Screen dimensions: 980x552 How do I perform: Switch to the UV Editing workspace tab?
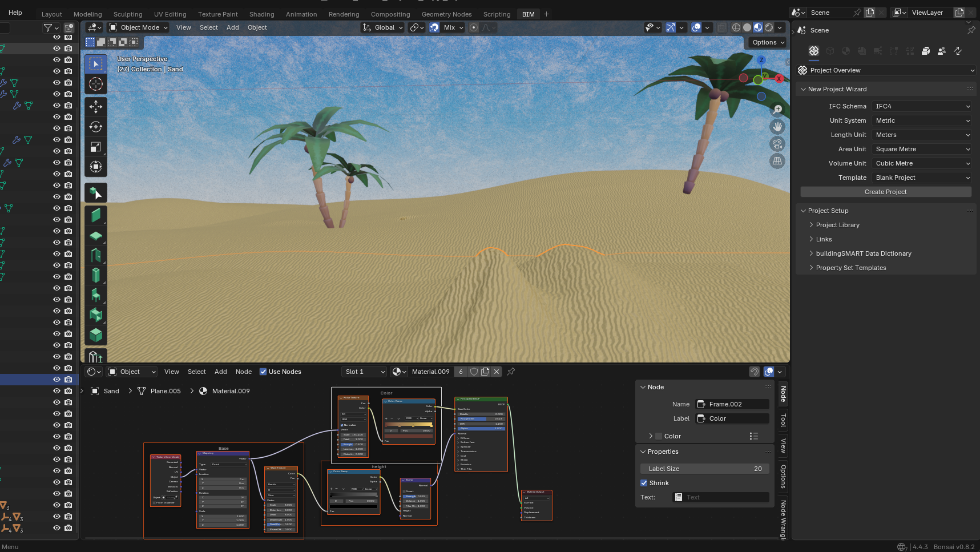[170, 14]
